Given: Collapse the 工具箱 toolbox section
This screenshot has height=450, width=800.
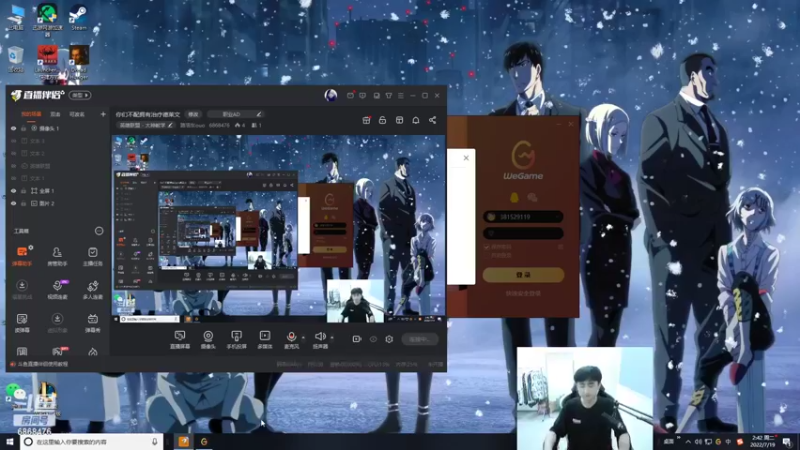Looking at the screenshot, I should (99, 231).
